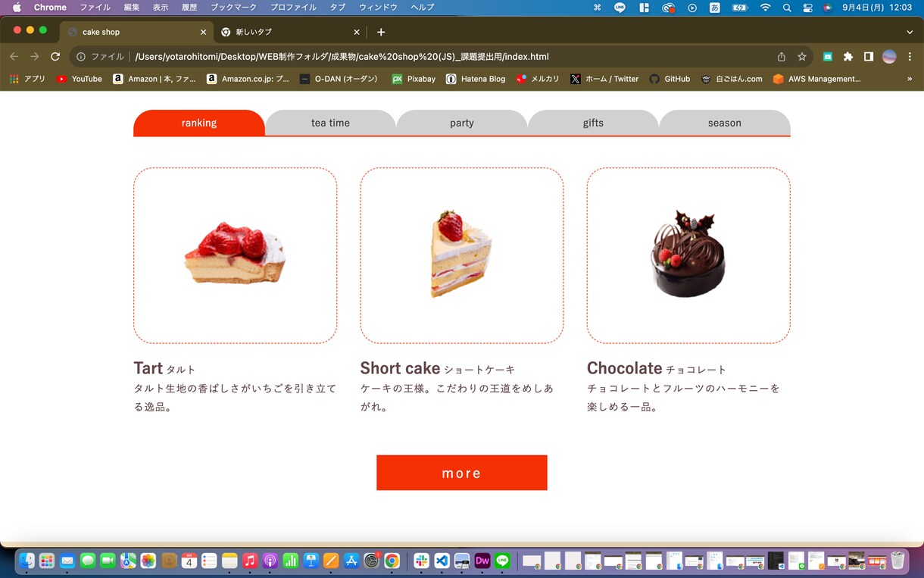924x578 pixels.
Task: Open the 白ごはん.com bookmark
Action: tap(732, 79)
